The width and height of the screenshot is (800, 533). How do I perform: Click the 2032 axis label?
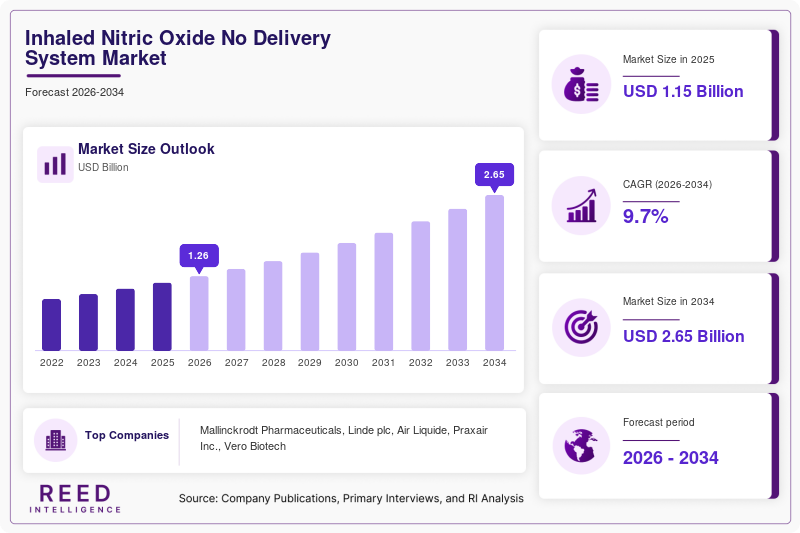point(420,363)
